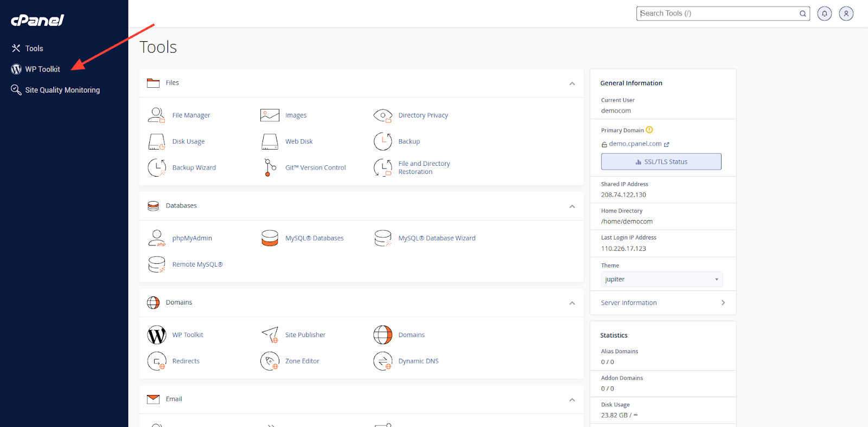868x427 pixels.
Task: Click the File Manager text link
Action: [191, 115]
